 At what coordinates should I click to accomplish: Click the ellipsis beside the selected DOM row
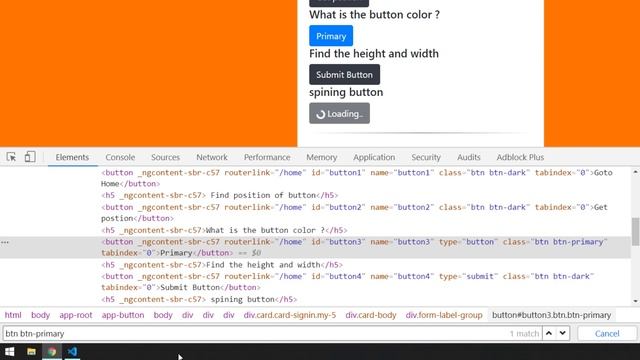5,242
